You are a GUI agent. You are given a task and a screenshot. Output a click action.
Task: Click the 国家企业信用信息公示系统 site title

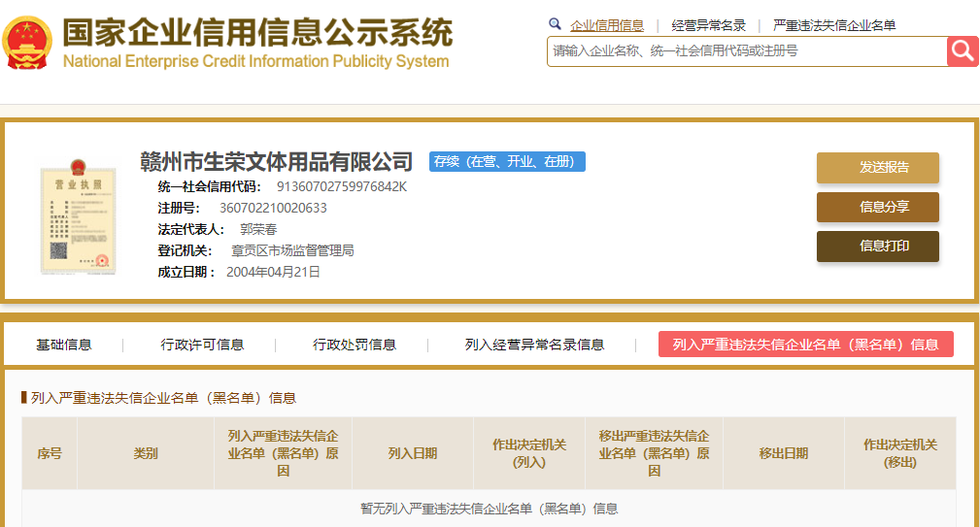click(x=257, y=32)
